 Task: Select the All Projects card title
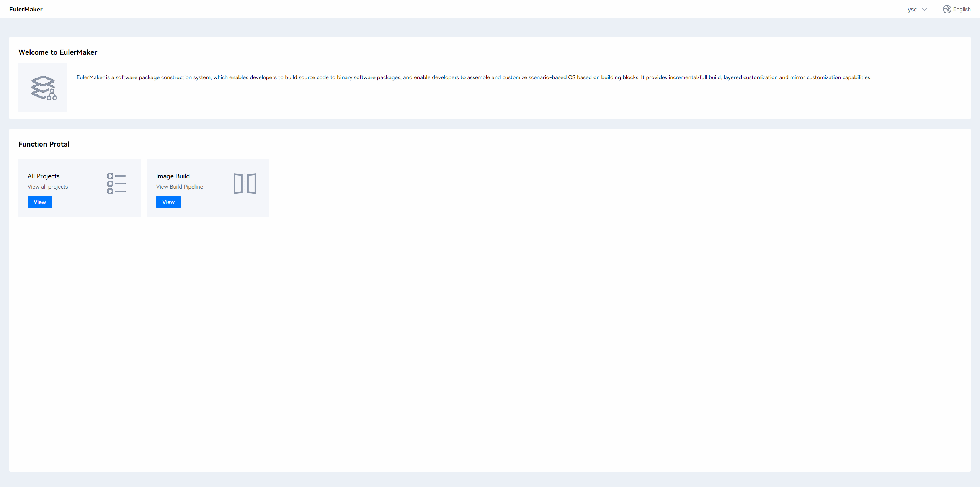tap(44, 176)
